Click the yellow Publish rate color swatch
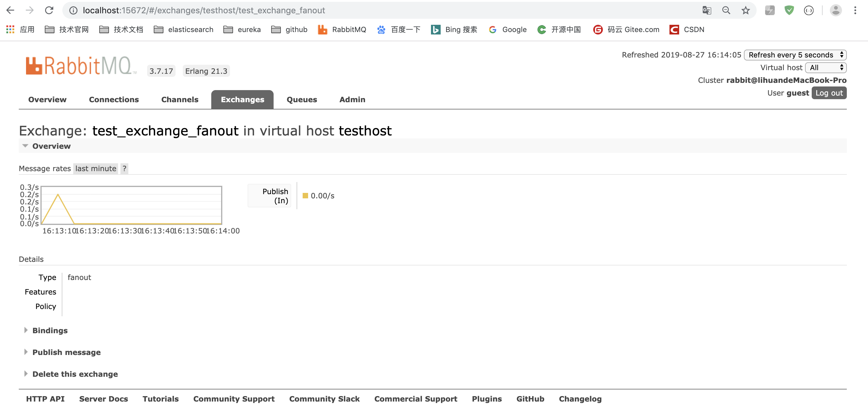The width and height of the screenshot is (868, 410). [305, 196]
